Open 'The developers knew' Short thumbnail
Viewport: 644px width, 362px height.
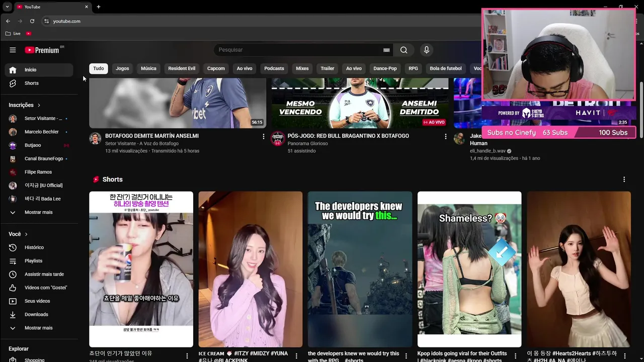click(x=360, y=269)
